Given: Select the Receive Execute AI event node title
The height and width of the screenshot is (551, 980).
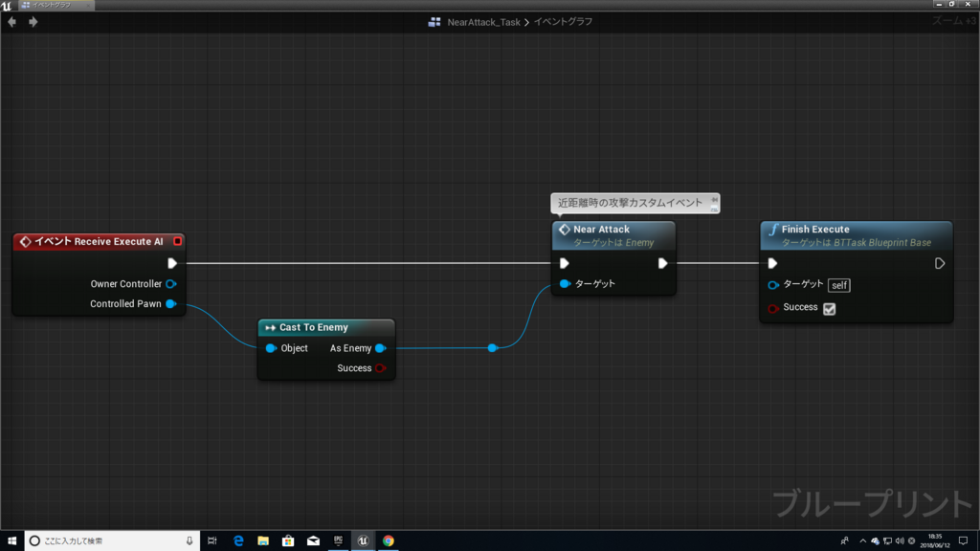Looking at the screenshot, I should tap(99, 241).
